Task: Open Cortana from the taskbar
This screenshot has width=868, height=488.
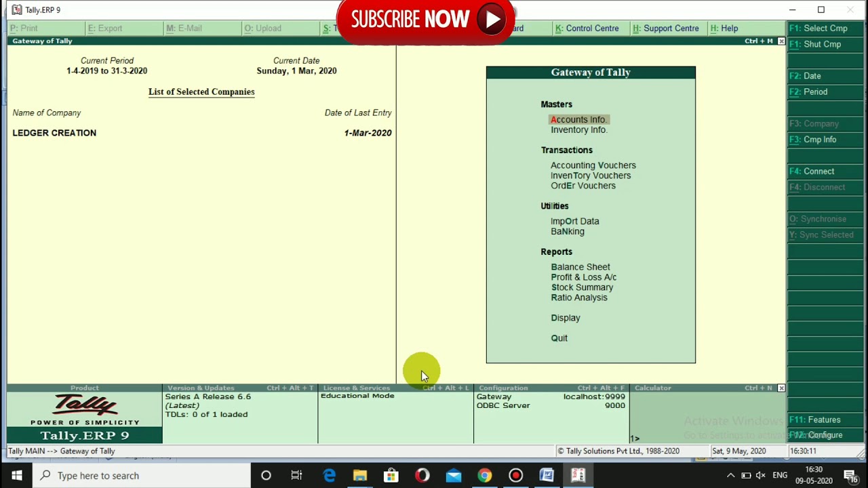Action: 266,476
